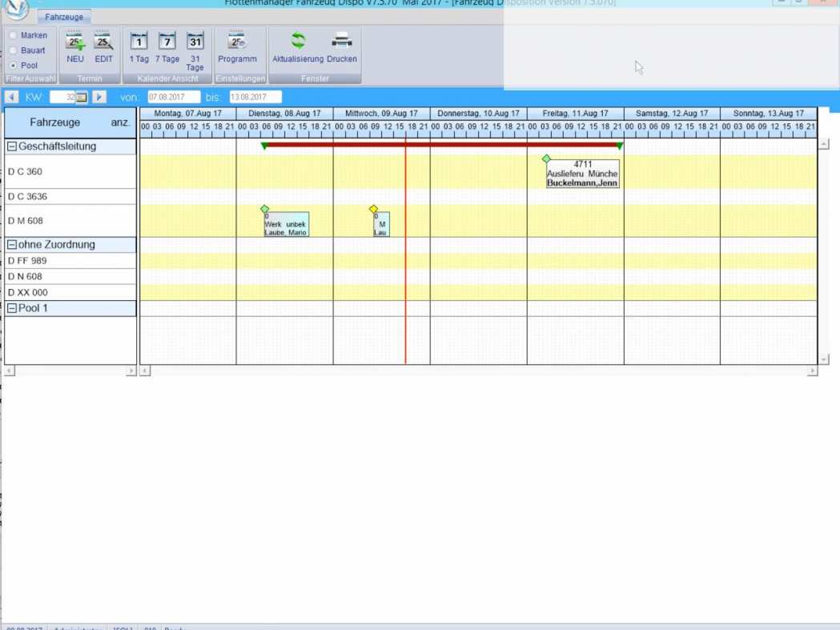The height and width of the screenshot is (630, 840).
Task: Collapse the Geschäftsleitung group
Action: pos(12,146)
